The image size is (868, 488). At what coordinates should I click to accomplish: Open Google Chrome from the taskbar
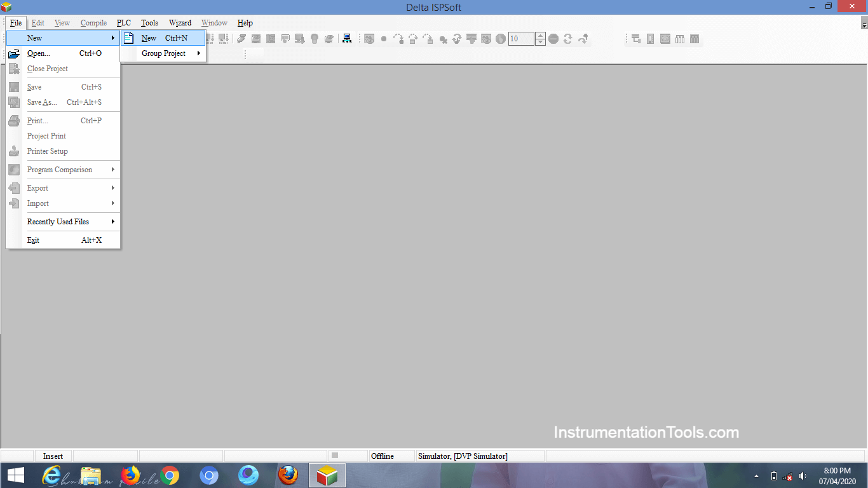(169, 475)
